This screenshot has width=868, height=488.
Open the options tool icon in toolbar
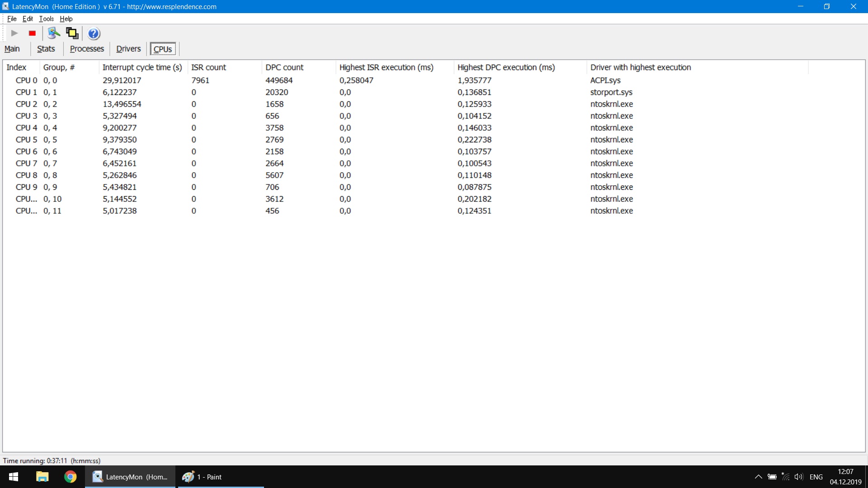[54, 33]
